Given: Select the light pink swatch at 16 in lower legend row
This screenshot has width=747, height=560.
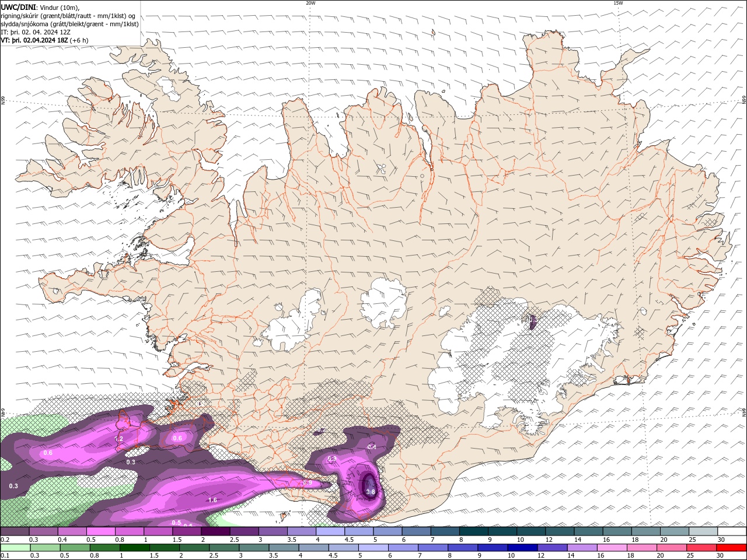Looking at the screenshot, I should pos(612,548).
